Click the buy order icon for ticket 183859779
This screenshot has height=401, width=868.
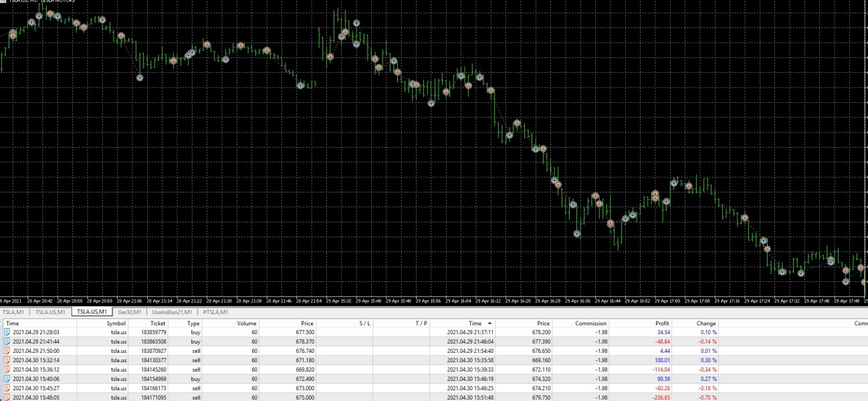click(x=7, y=331)
